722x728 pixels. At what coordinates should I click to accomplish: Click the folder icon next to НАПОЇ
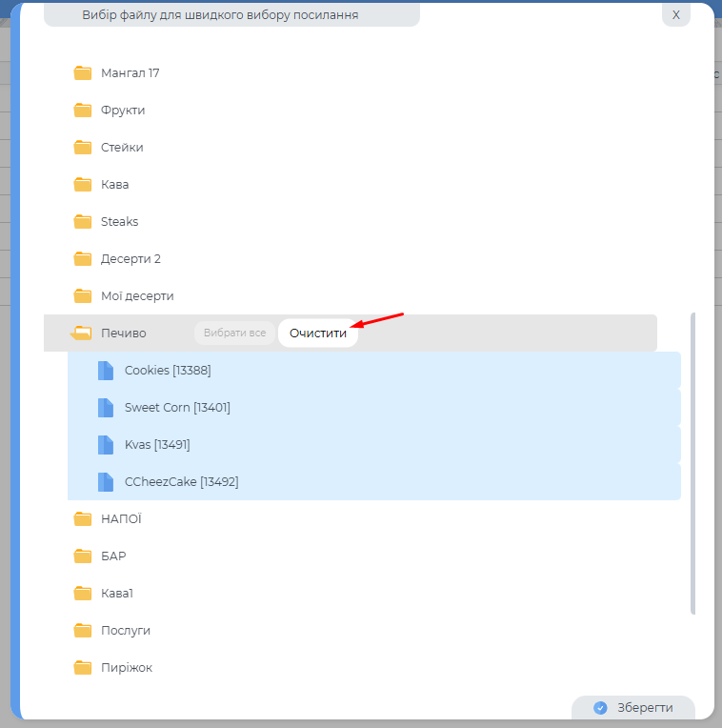(x=83, y=519)
